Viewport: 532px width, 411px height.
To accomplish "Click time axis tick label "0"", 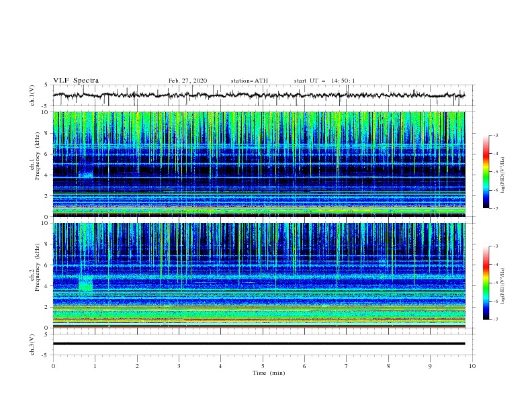I will click(53, 366).
